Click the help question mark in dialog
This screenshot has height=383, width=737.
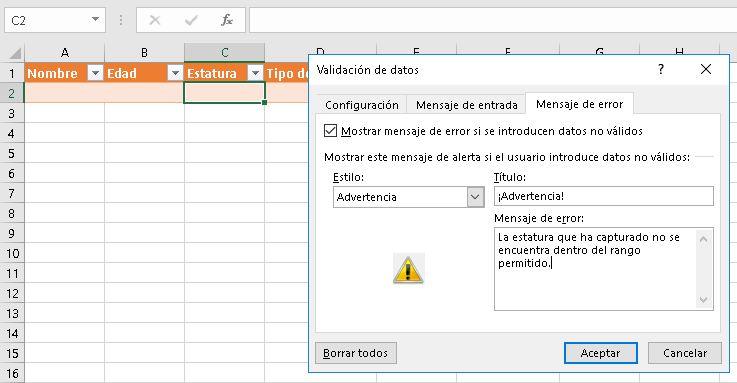point(661,70)
